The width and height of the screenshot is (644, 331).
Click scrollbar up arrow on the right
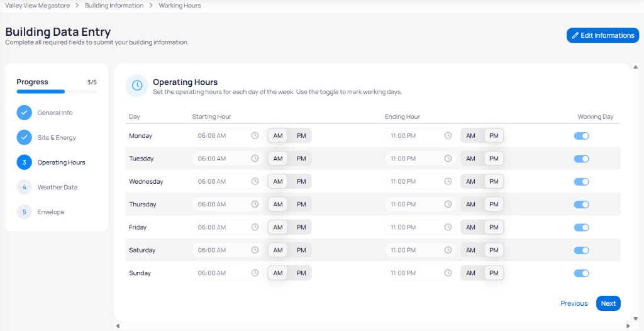click(x=635, y=67)
